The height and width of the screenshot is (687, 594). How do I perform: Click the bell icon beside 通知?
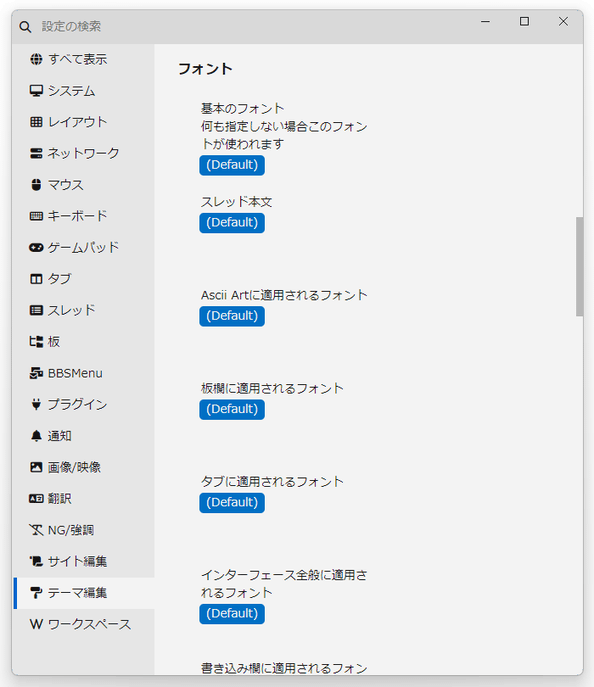tap(36, 436)
